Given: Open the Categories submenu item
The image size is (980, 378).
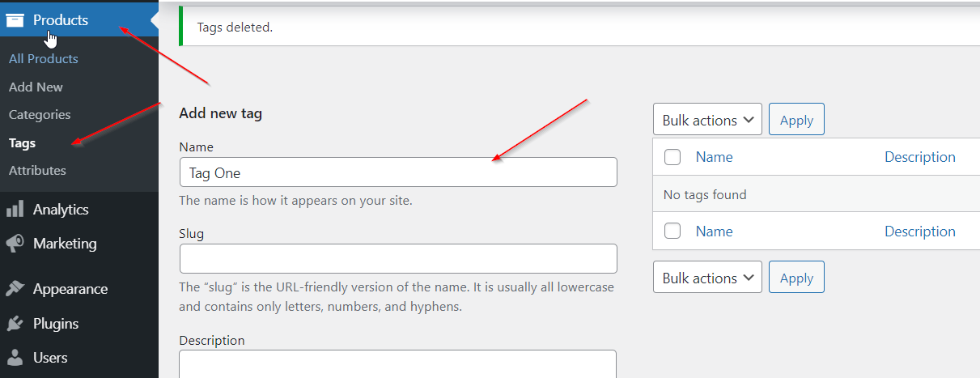Looking at the screenshot, I should pos(40,115).
